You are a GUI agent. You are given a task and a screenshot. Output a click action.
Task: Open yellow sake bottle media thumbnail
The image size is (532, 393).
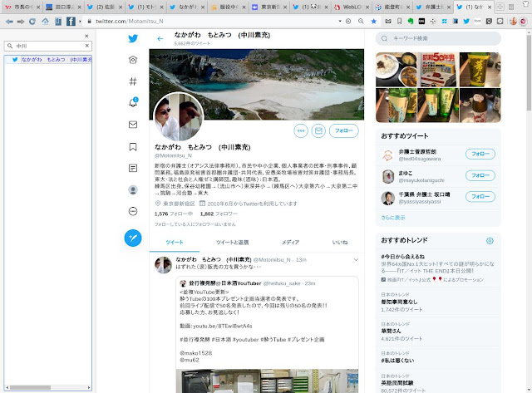tap(480, 70)
